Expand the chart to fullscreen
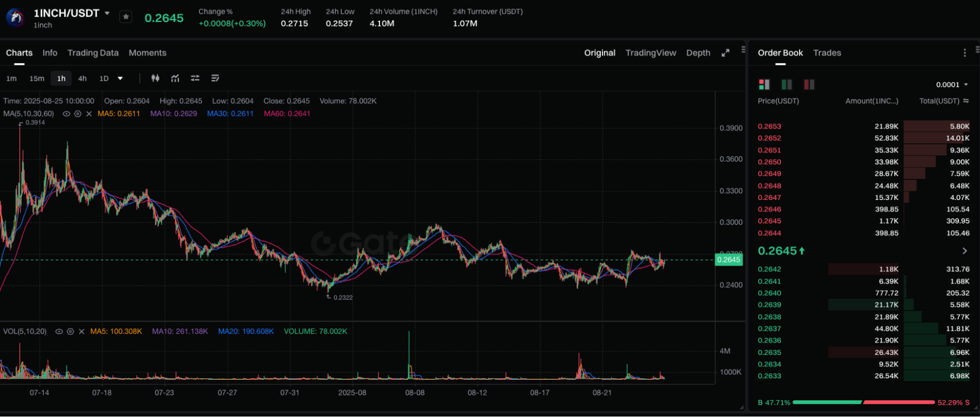 tap(725, 53)
